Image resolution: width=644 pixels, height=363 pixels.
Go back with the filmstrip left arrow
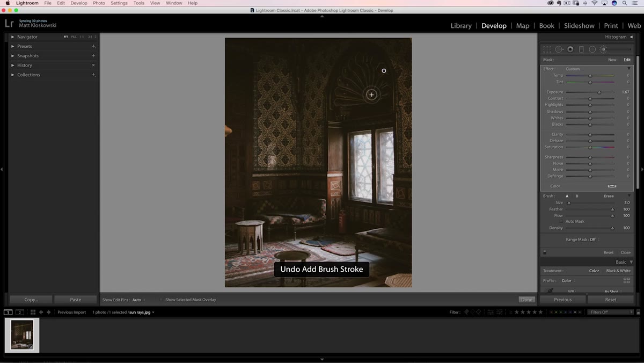[x=41, y=312]
